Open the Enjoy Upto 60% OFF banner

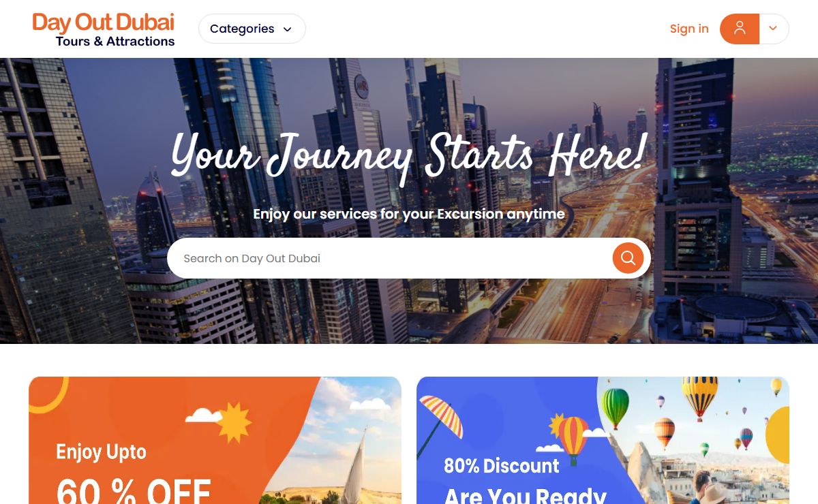pyautogui.click(x=215, y=440)
